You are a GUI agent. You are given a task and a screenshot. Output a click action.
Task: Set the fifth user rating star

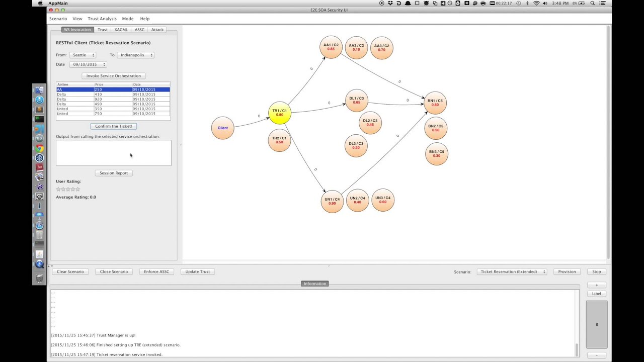[x=77, y=189]
